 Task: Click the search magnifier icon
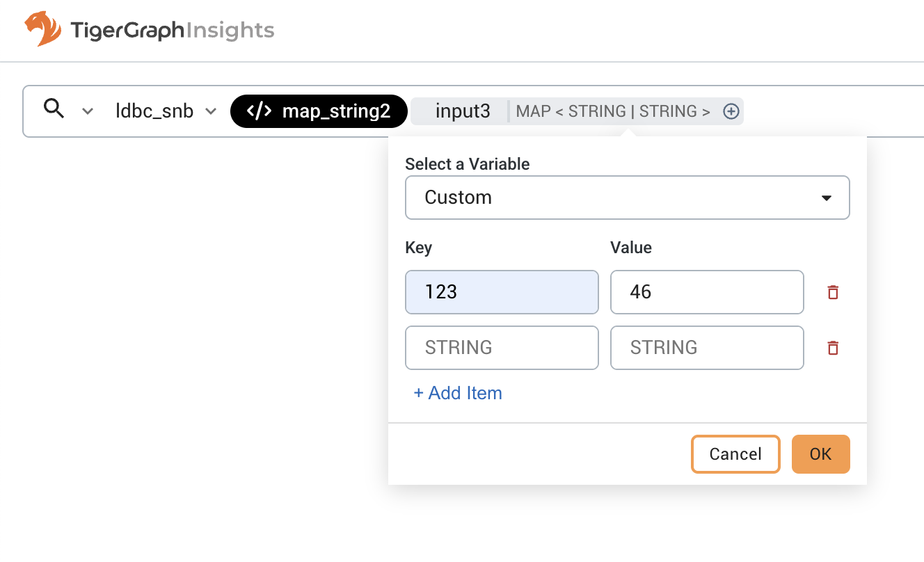[x=54, y=108]
